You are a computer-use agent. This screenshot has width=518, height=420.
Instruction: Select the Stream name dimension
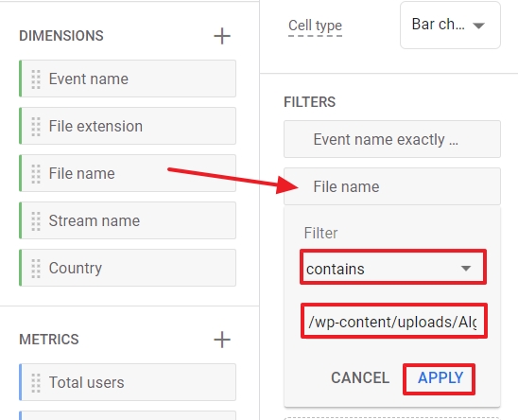point(128,220)
